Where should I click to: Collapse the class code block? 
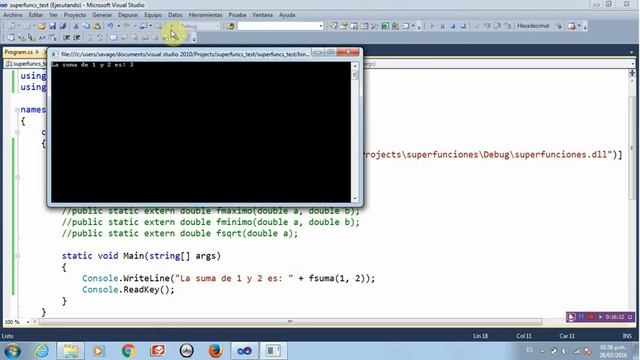pyautogui.click(x=17, y=132)
